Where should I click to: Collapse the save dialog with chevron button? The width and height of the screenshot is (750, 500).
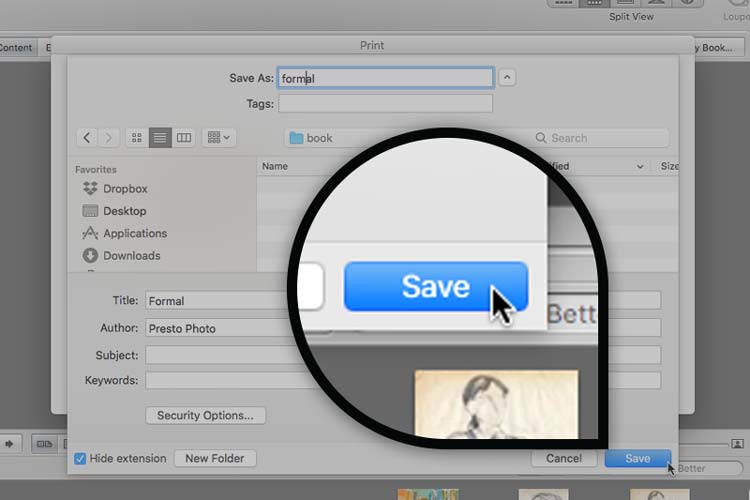(507, 78)
